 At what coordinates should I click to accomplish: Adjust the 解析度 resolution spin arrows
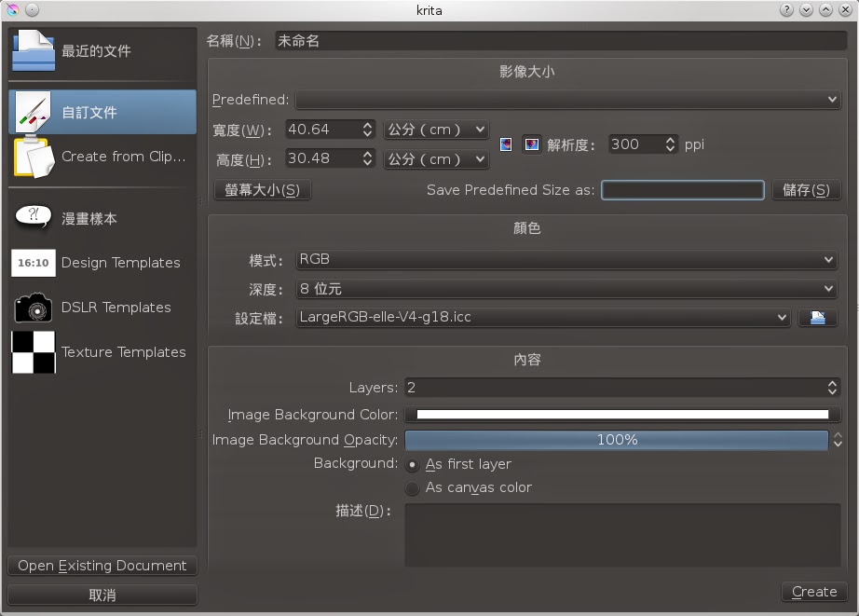(x=670, y=144)
